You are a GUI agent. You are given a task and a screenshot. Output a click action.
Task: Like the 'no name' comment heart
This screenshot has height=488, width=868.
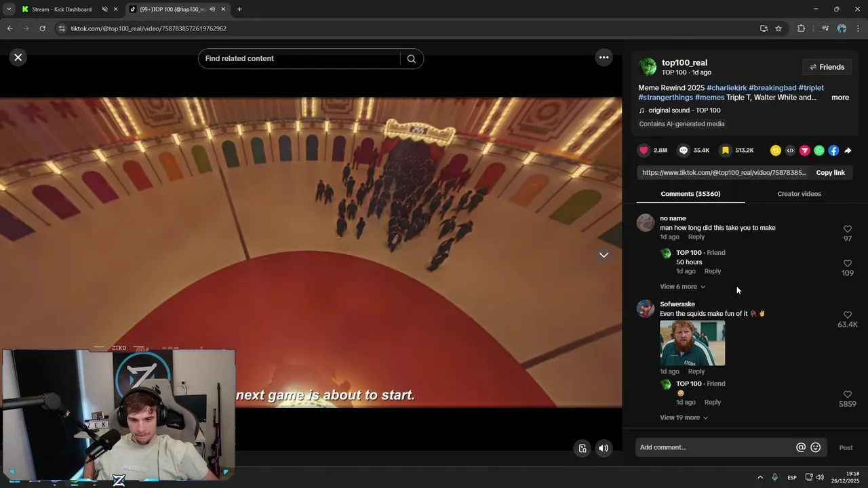[848, 229]
